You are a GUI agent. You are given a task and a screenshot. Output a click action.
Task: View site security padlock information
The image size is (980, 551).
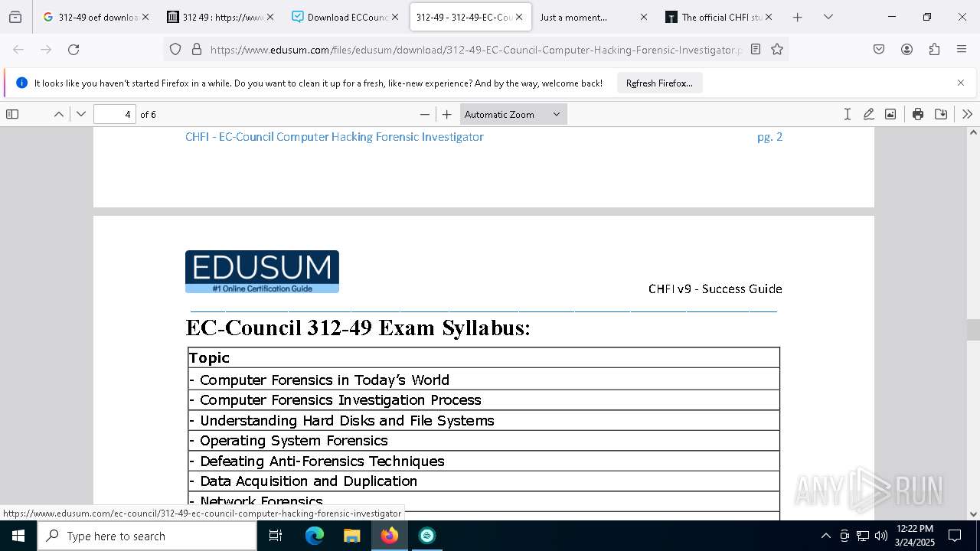[x=197, y=50]
